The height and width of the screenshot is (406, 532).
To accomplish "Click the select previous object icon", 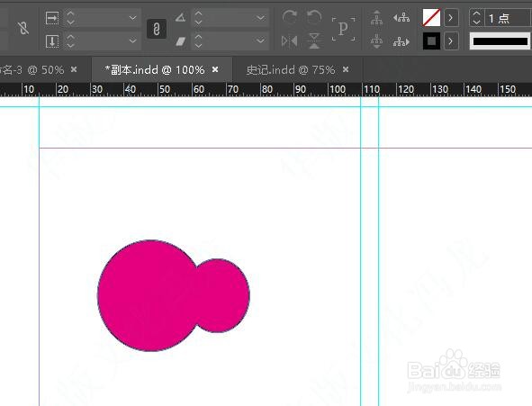I will [x=401, y=18].
